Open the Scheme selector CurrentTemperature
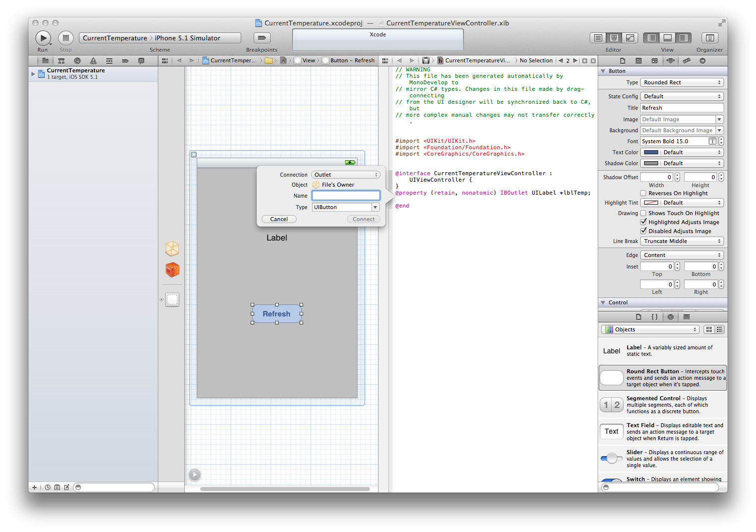This screenshot has width=756, height=532. click(115, 38)
